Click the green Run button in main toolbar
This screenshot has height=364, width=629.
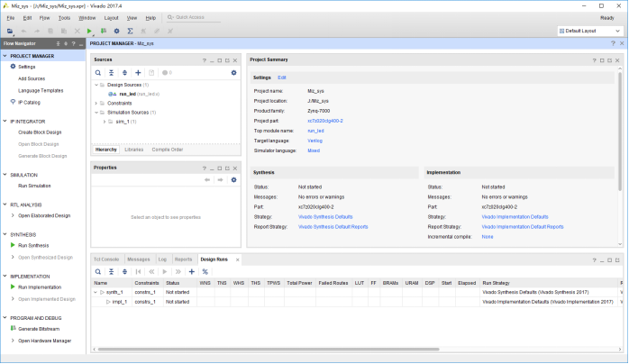[89, 31]
